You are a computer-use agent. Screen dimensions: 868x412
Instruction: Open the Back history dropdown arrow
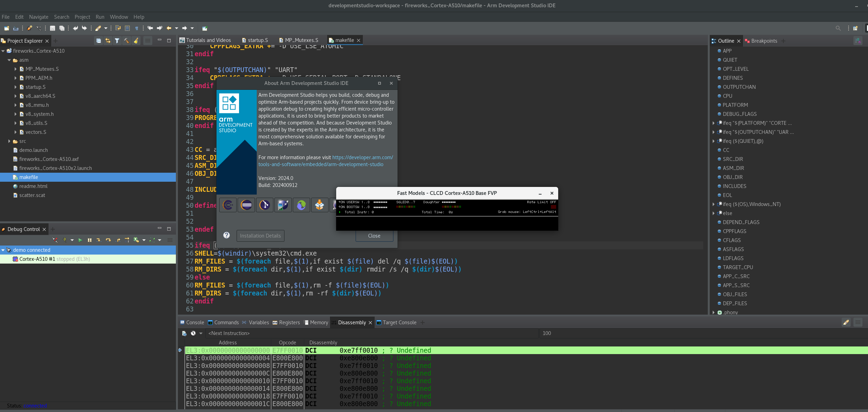click(x=177, y=28)
